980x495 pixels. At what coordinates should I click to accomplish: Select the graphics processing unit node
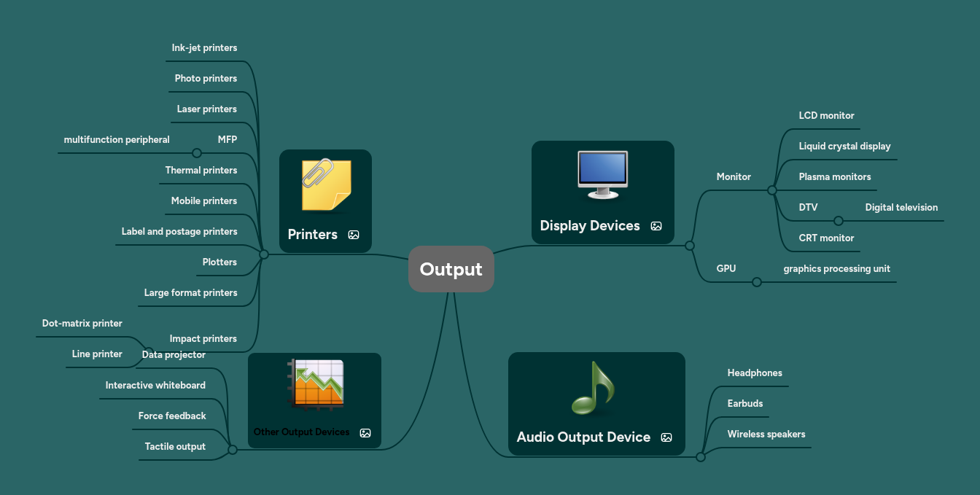pos(837,269)
